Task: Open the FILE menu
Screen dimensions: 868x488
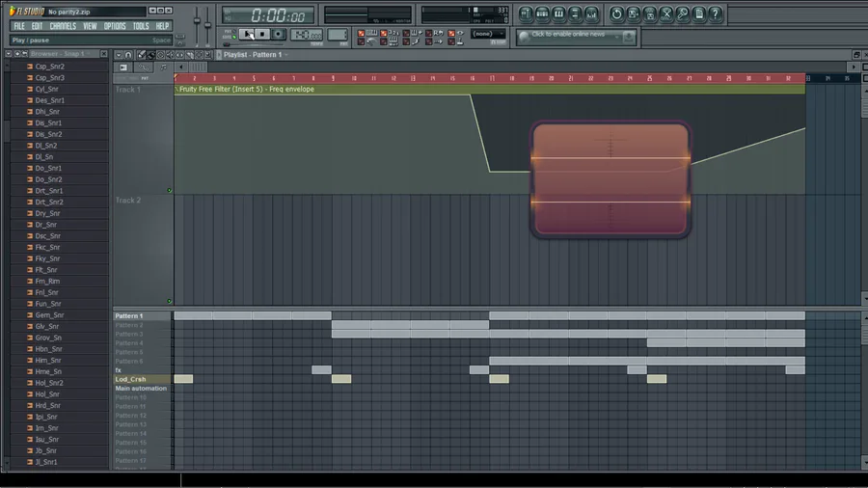Action: 19,26
